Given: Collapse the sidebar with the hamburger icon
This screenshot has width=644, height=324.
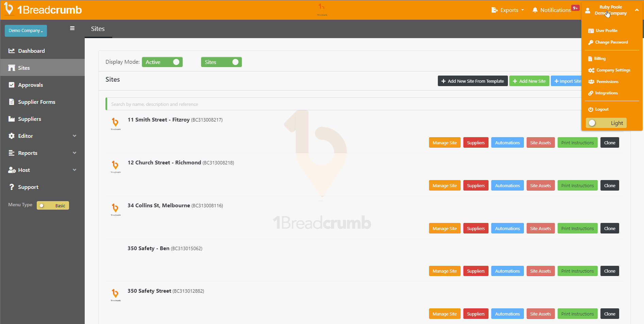Looking at the screenshot, I should pos(72,28).
